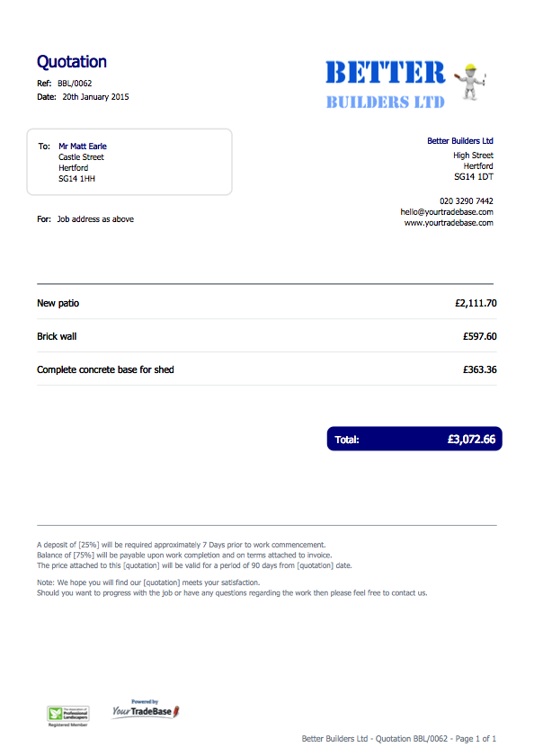Select customer name Mr Matt Earle
This screenshot has width=534, height=756.
(x=83, y=147)
